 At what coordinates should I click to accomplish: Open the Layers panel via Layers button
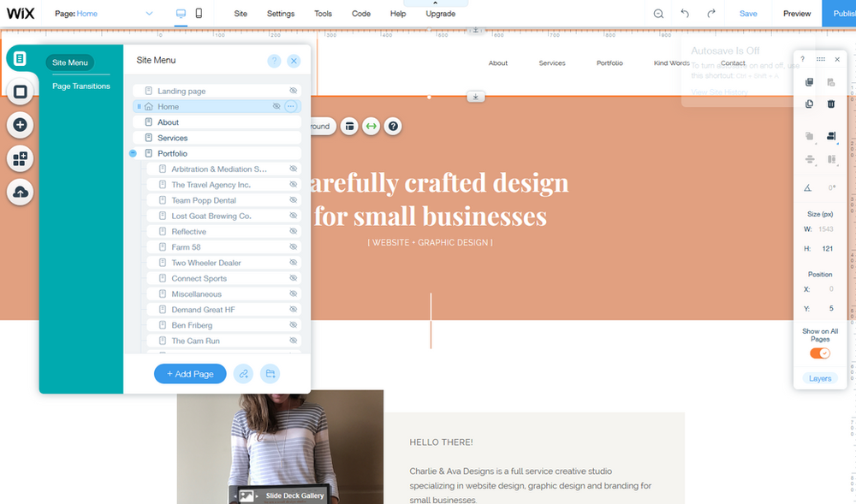(x=819, y=377)
